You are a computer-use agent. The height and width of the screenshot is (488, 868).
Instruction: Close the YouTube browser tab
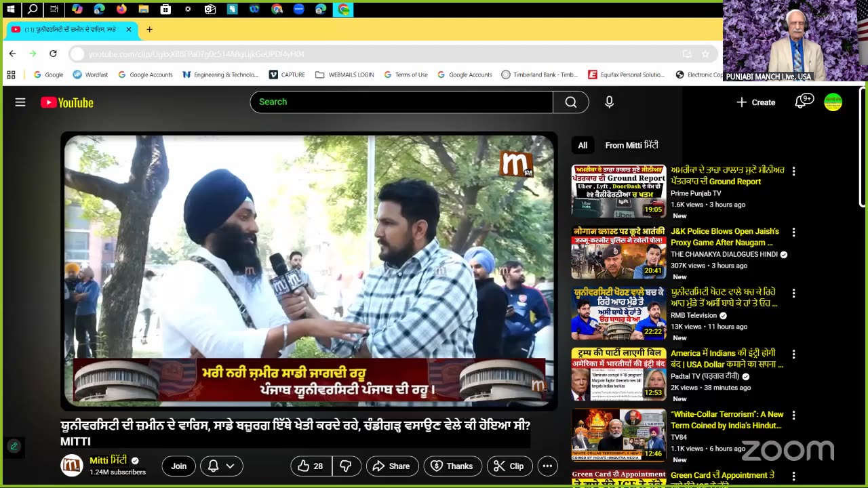coord(129,30)
